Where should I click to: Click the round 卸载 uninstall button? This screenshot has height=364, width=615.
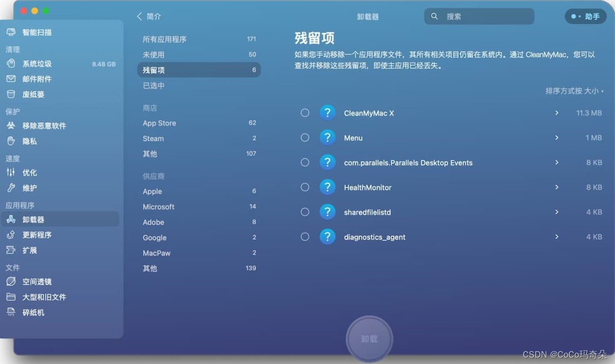coord(369,339)
